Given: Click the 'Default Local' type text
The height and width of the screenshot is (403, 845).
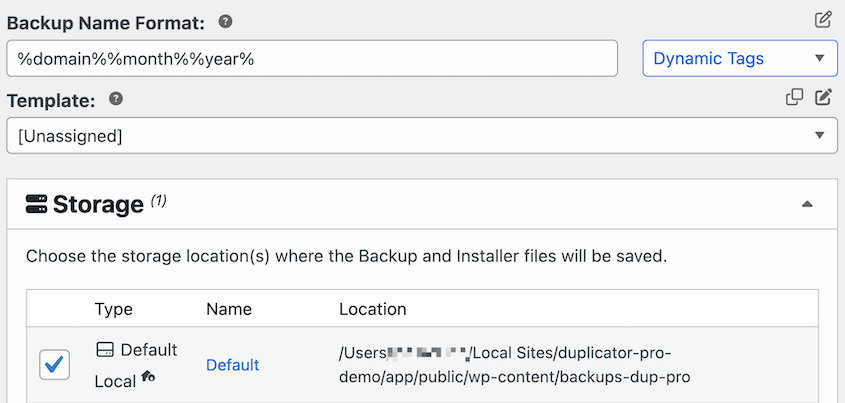Looking at the screenshot, I should [x=136, y=366].
